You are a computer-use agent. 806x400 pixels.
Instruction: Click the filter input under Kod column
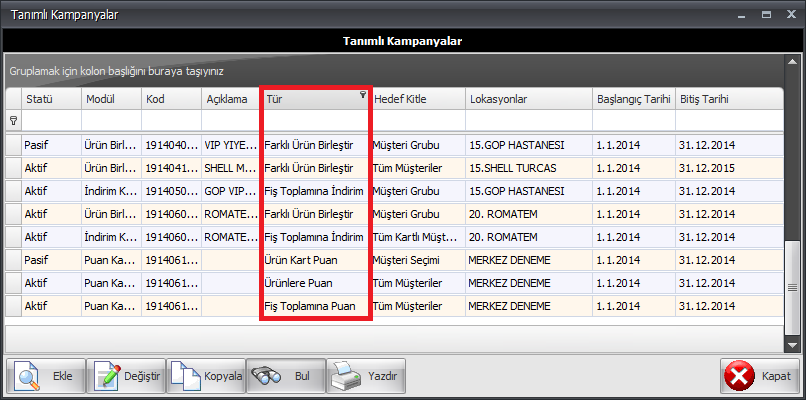pyautogui.click(x=170, y=120)
